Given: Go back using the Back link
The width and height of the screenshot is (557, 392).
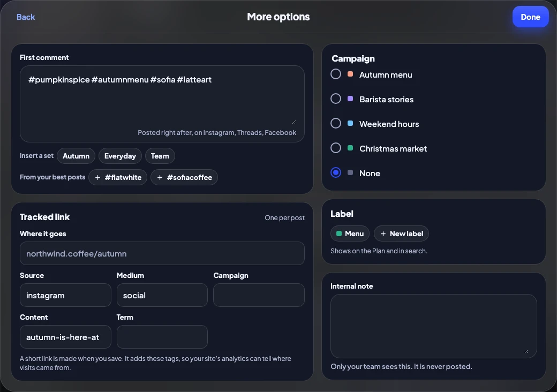Looking at the screenshot, I should (26, 17).
